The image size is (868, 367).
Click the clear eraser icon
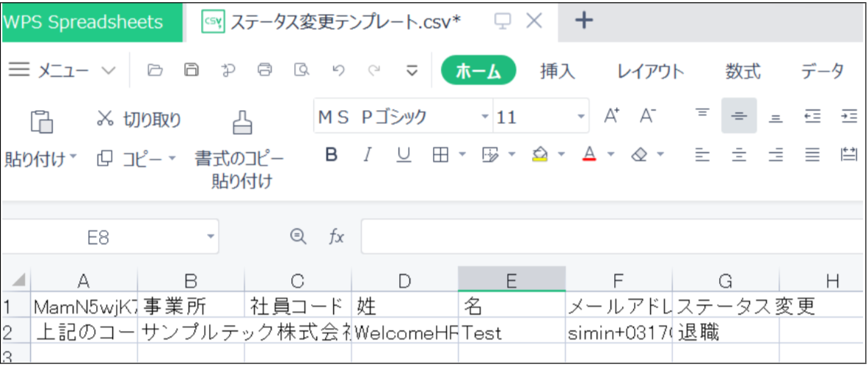[639, 156]
